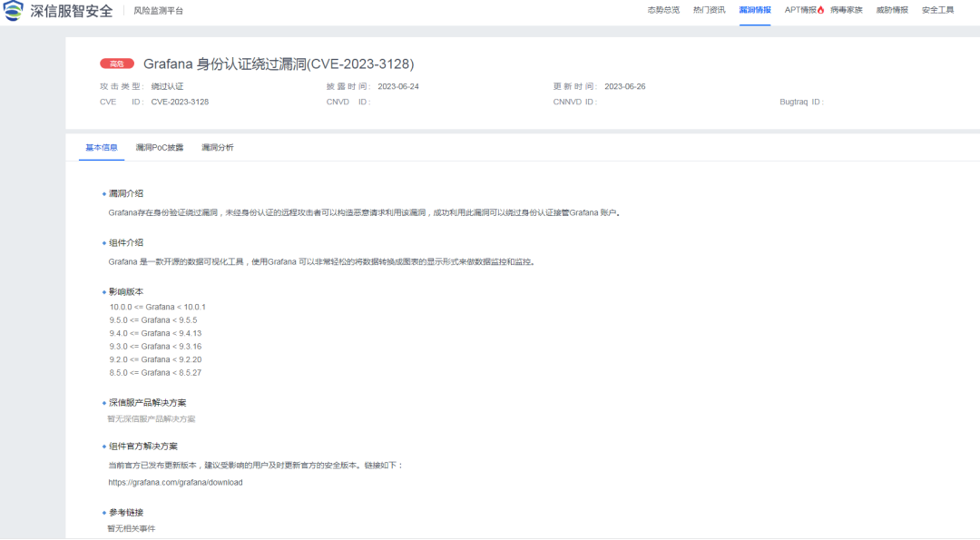The image size is (980, 540).
Task: Go to the APT情报 section
Action: click(800, 10)
